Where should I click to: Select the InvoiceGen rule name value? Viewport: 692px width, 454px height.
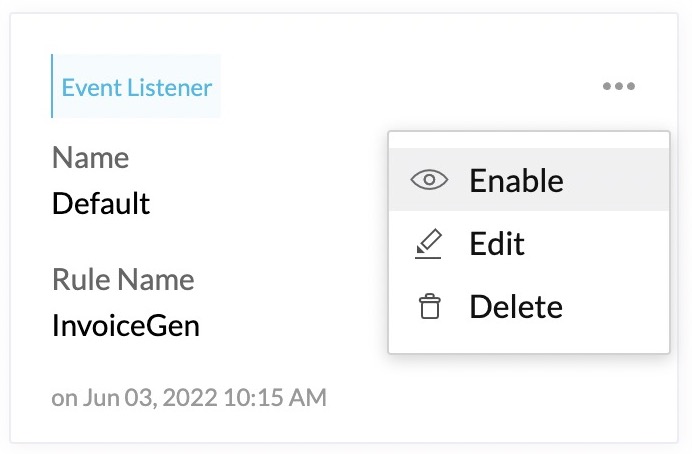tap(126, 325)
